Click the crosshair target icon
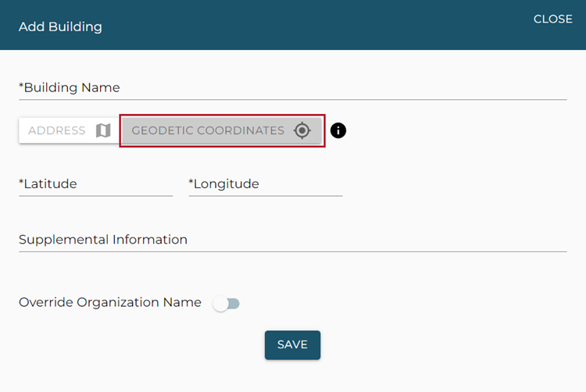586x392 pixels. [302, 130]
